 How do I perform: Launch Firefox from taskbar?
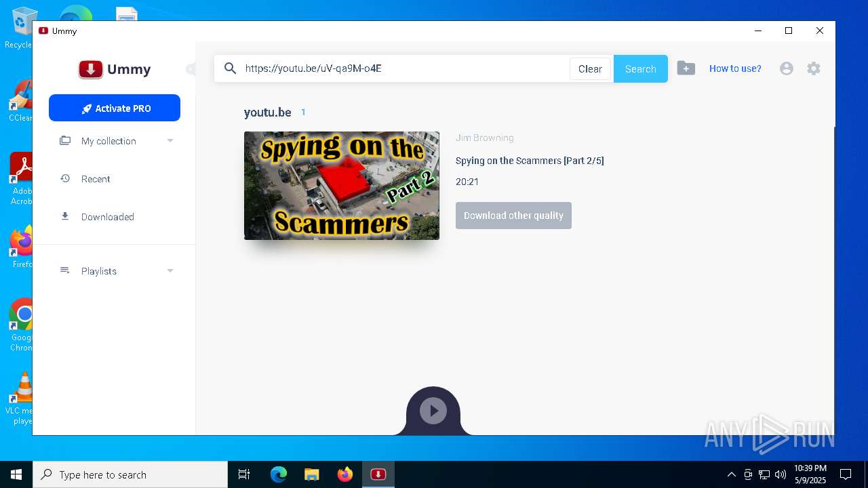tap(345, 474)
